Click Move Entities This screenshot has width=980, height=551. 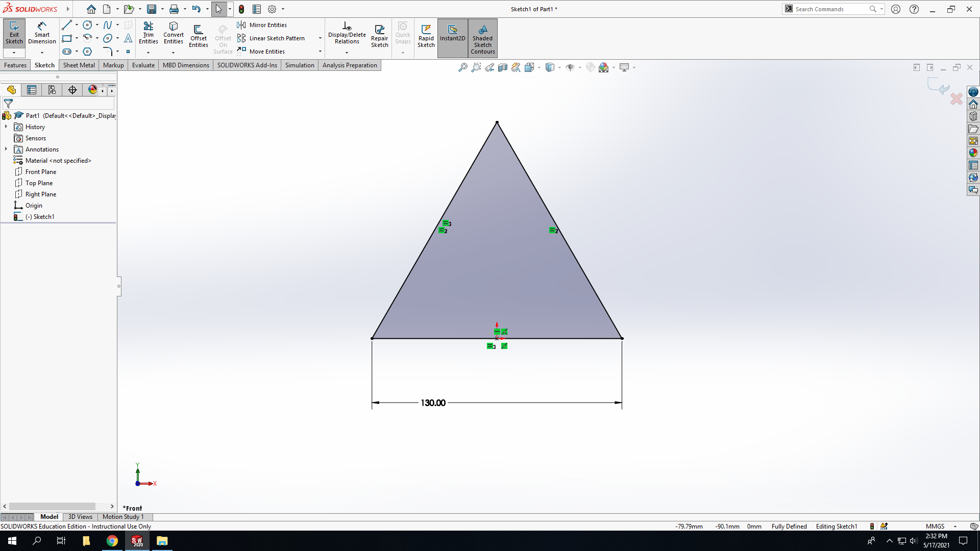[261, 52]
